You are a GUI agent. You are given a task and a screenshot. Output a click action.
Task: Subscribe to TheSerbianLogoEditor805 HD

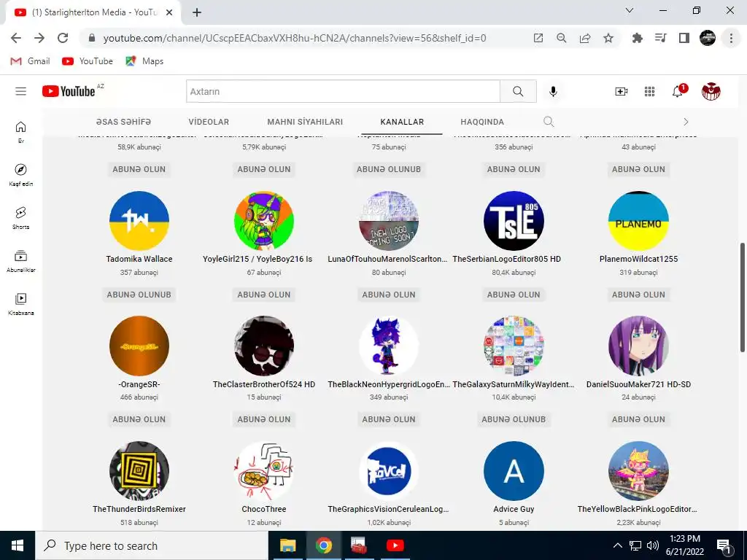(514, 295)
